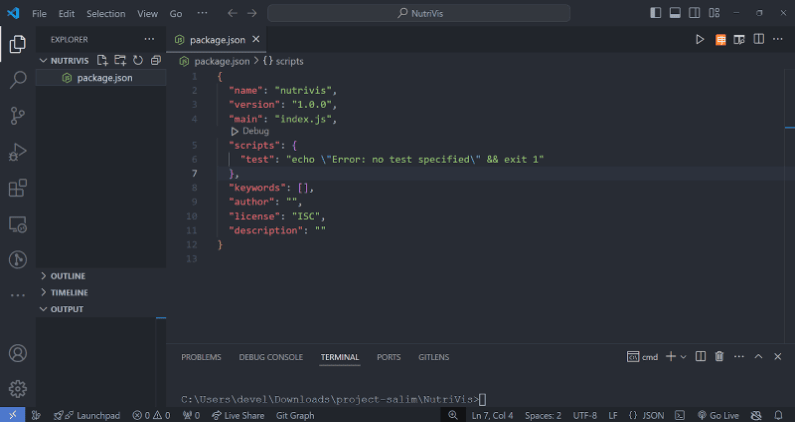Viewport: 796px width, 422px height.
Task: Split the terminal panel
Action: click(x=701, y=356)
